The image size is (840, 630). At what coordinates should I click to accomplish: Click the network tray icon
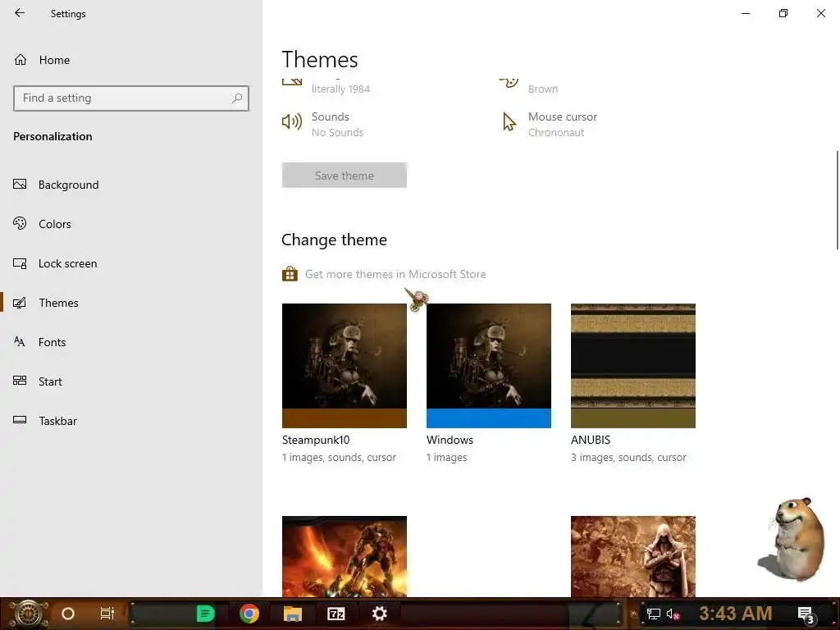point(654,614)
